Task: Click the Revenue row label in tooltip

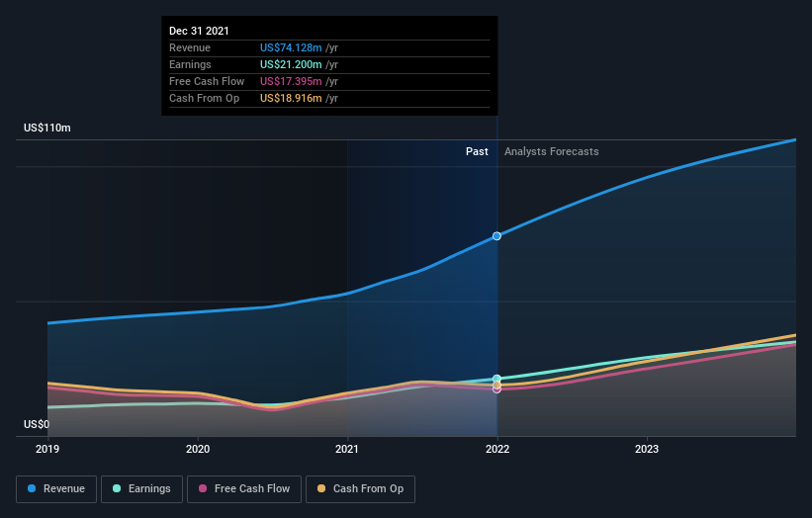Action: 190,47
